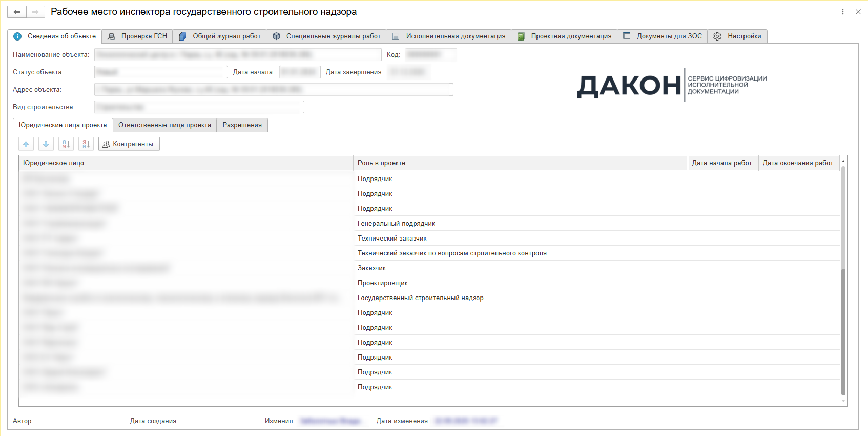868x436 pixels.
Task: Open Исполнительная документация tab
Action: pyautogui.click(x=449, y=36)
